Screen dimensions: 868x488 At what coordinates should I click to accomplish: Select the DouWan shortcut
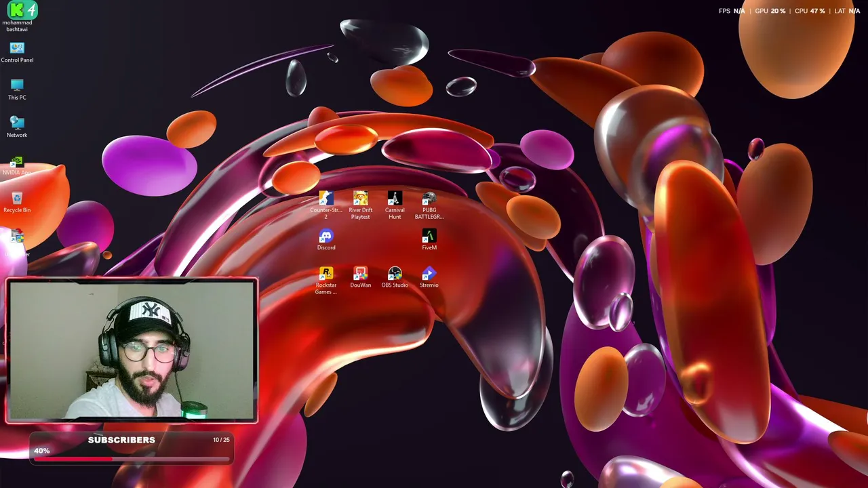pyautogui.click(x=361, y=277)
